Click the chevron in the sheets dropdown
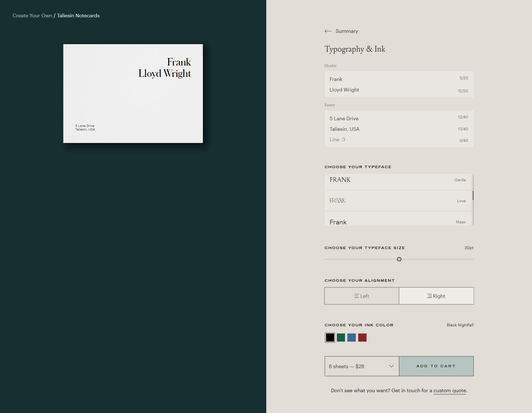 (x=391, y=366)
